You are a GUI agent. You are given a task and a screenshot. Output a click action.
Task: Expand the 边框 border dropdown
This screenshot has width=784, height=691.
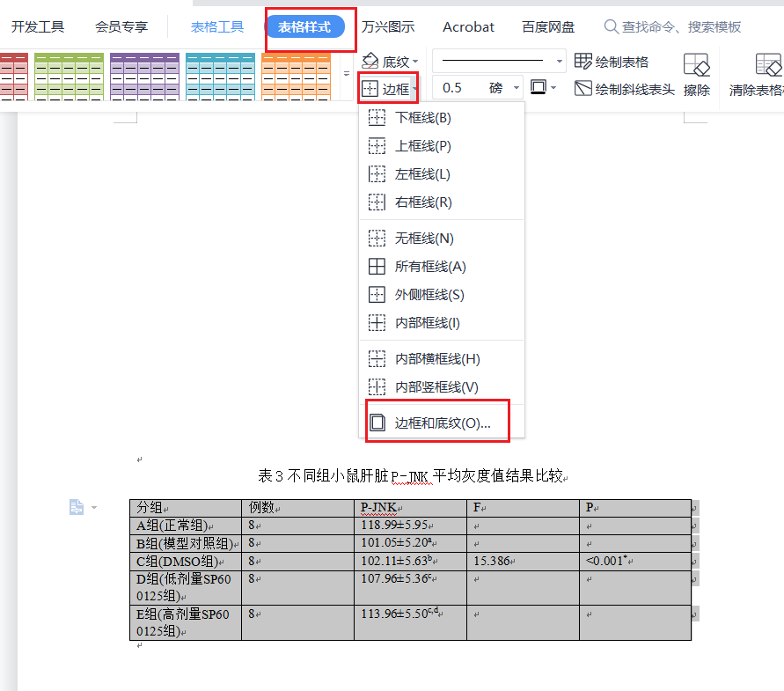pos(414,89)
